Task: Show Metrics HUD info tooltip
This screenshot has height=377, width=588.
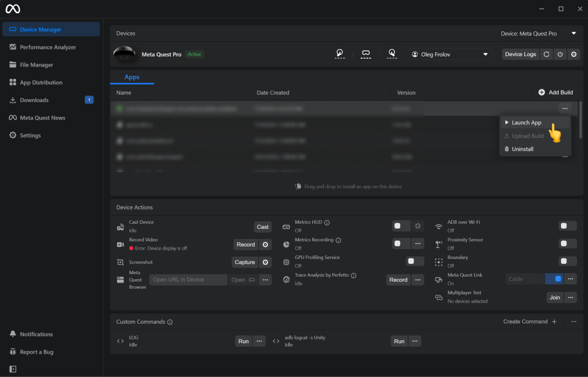Action: coord(327,222)
